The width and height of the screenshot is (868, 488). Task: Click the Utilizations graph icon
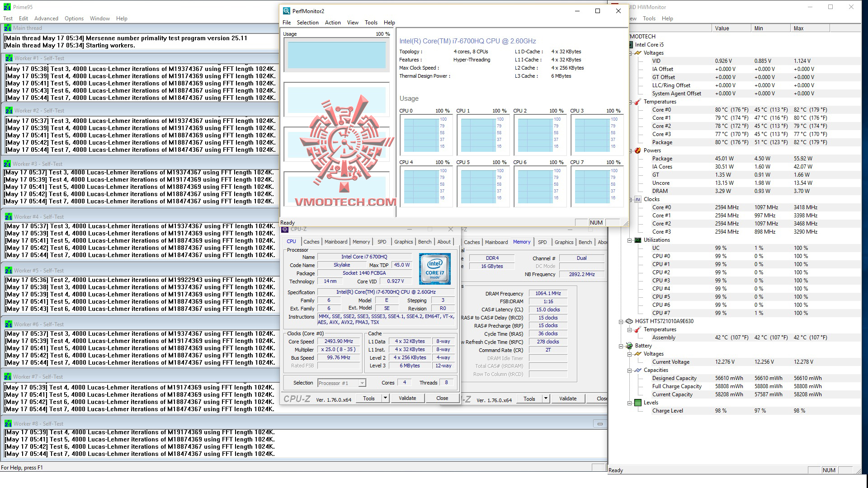tap(637, 240)
